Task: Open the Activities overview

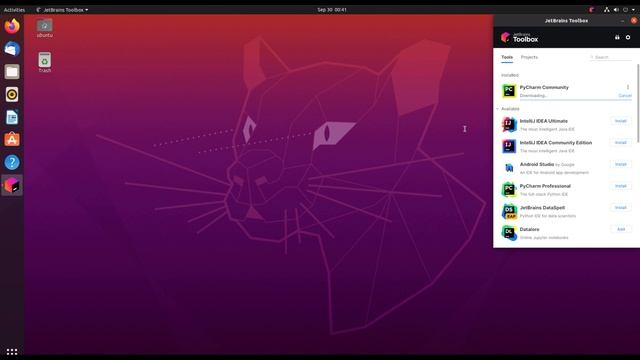Action: (14, 9)
